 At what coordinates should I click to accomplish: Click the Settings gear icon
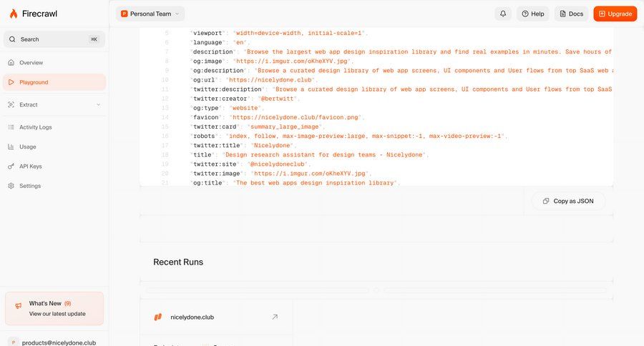point(11,186)
